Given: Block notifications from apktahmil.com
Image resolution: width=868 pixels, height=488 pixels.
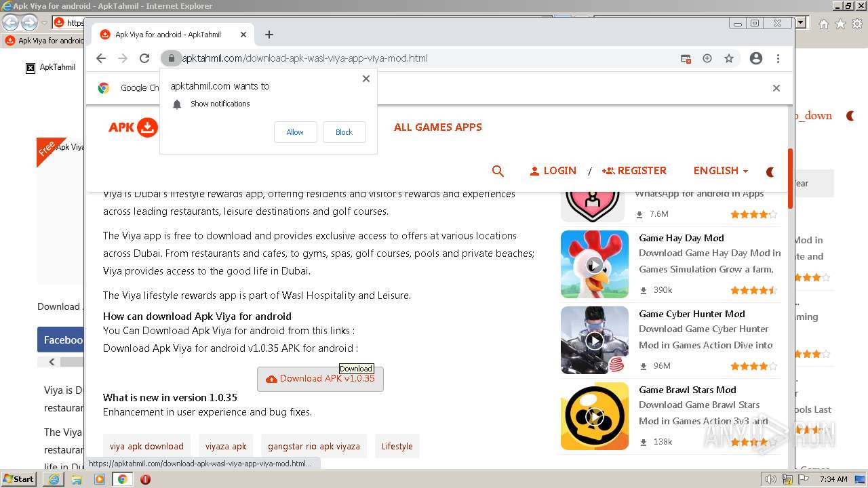Looking at the screenshot, I should (344, 132).
